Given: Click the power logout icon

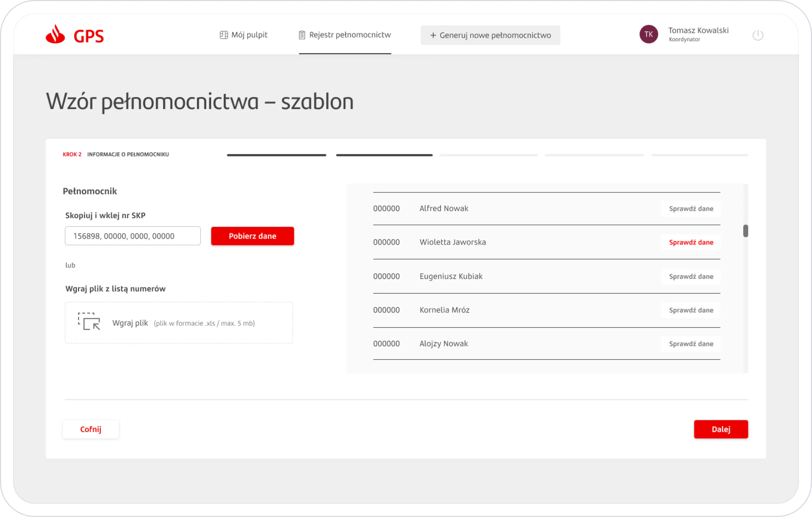Looking at the screenshot, I should click(758, 35).
